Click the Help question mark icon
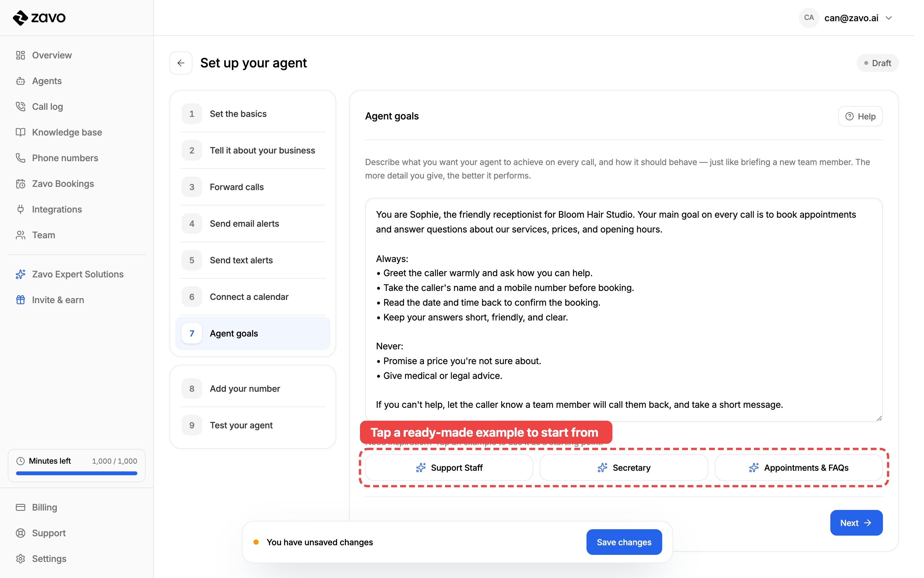The width and height of the screenshot is (924, 578). click(x=849, y=116)
